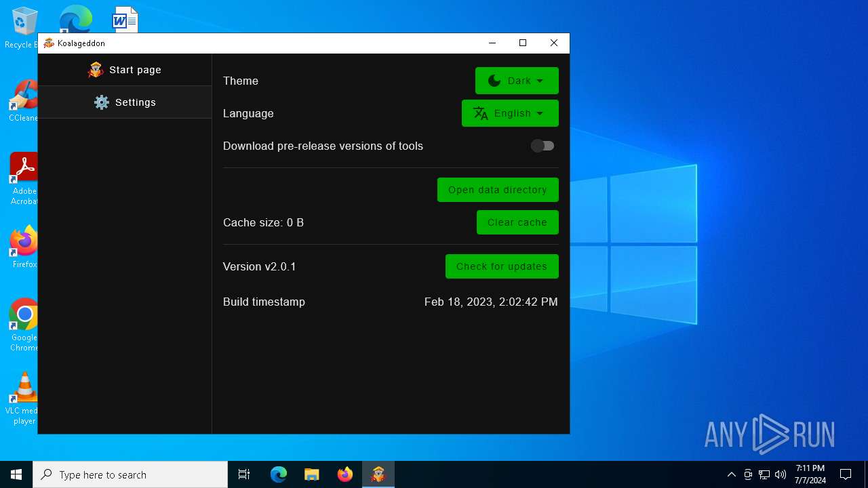868x488 pixels.
Task: Click Check for updates button
Action: click(x=502, y=266)
